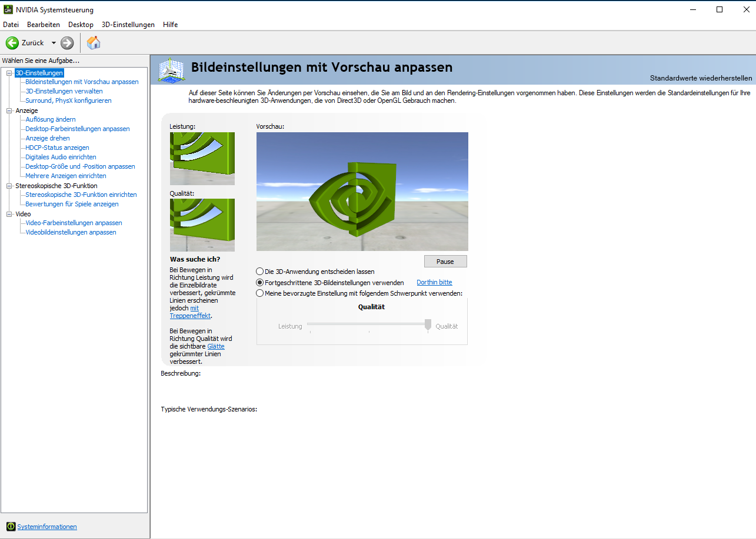Click the Stereoskopische 3D-Funktion category label
This screenshot has height=539, width=756.
click(56, 186)
